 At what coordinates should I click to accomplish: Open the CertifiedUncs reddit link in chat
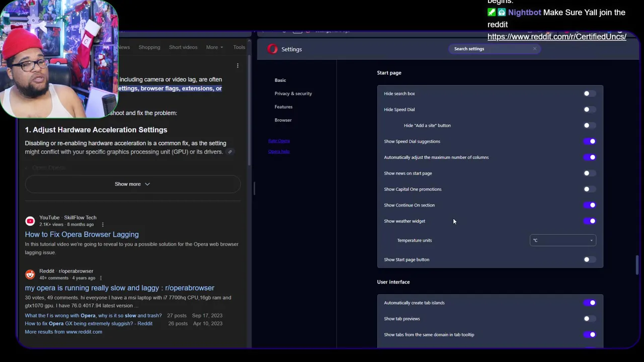coord(557,37)
